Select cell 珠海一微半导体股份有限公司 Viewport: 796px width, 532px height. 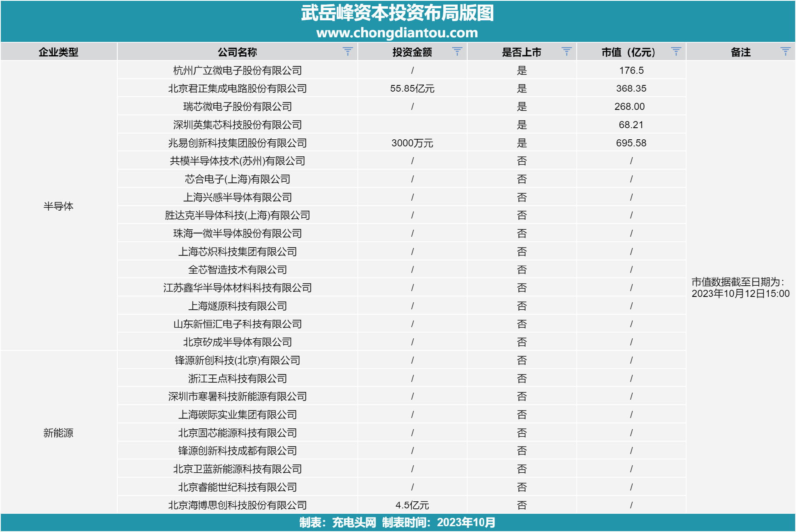(x=237, y=233)
